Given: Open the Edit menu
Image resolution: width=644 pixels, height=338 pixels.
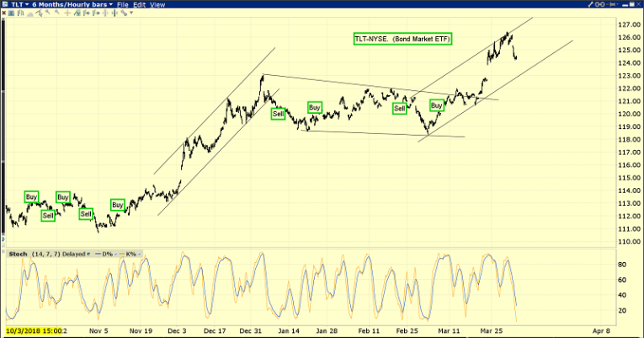Looking at the screenshot, I should (x=141, y=5).
